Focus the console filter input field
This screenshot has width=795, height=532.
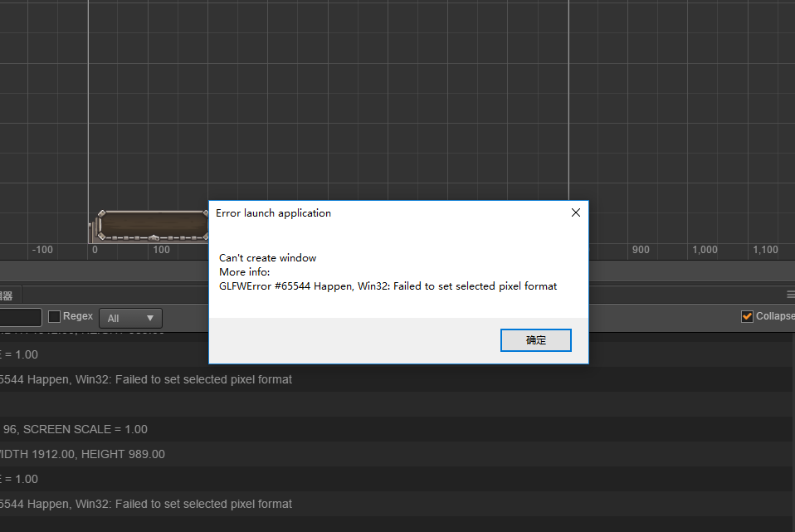20,318
